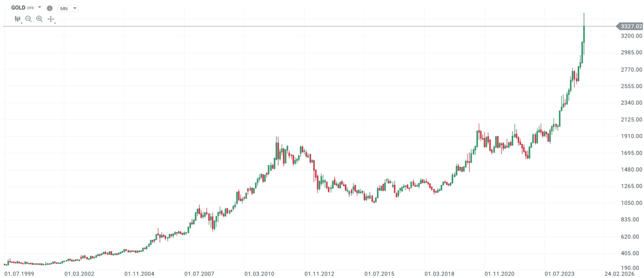The image size is (644, 278).
Task: Open the MN timeframe dropdown
Action: (68, 9)
